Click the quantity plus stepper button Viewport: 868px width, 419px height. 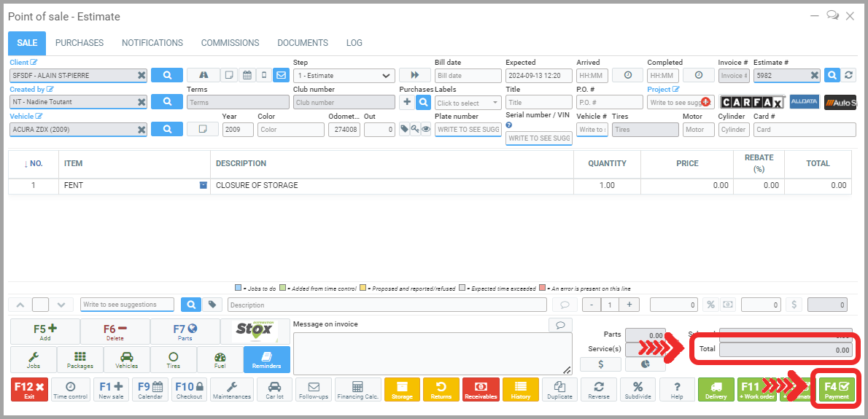pos(629,305)
